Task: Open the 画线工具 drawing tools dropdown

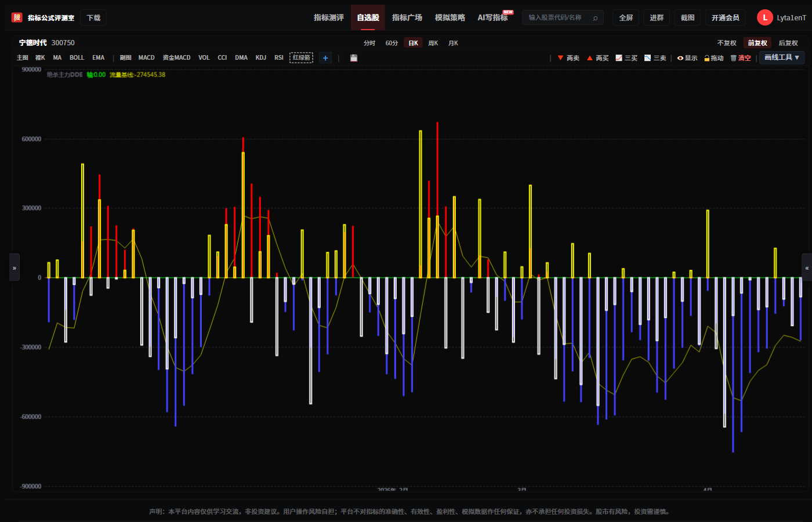Action: [x=782, y=57]
